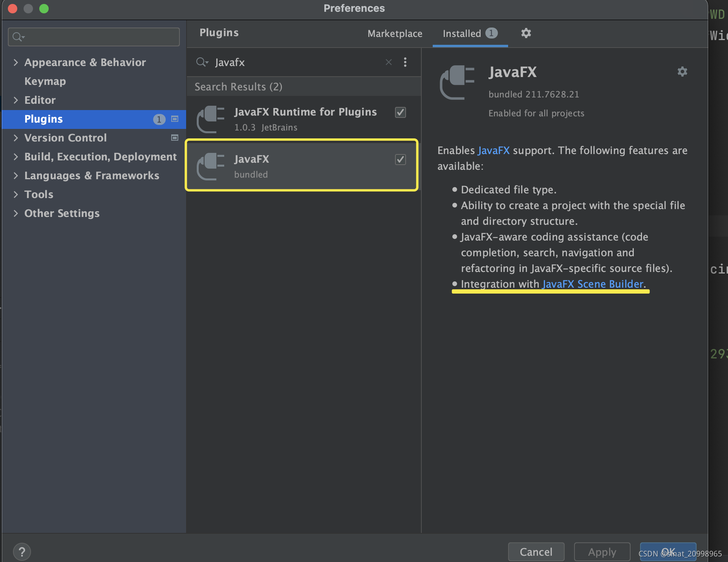Screen dimensions: 728x562
Task: Toggle the bundled JavaFX plugin checkbox
Action: (400, 160)
